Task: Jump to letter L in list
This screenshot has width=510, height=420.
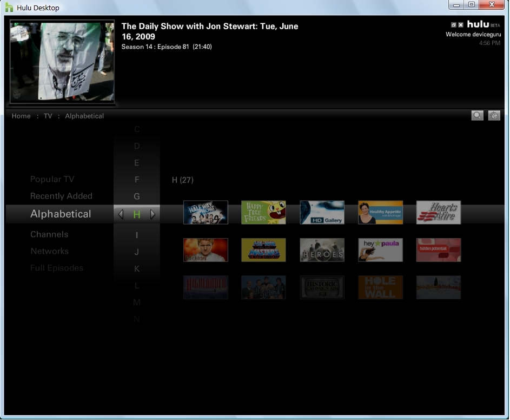Action: (x=137, y=286)
